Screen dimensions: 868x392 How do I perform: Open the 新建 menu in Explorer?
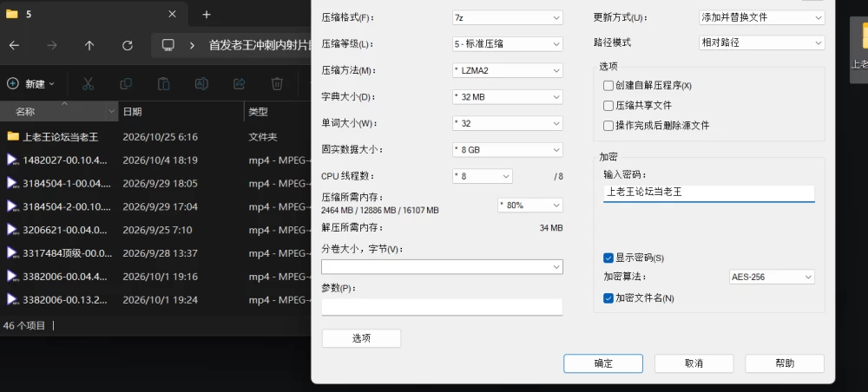[x=31, y=83]
